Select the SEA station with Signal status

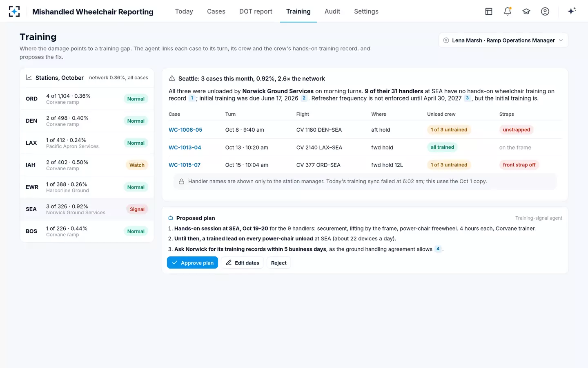coord(87,209)
